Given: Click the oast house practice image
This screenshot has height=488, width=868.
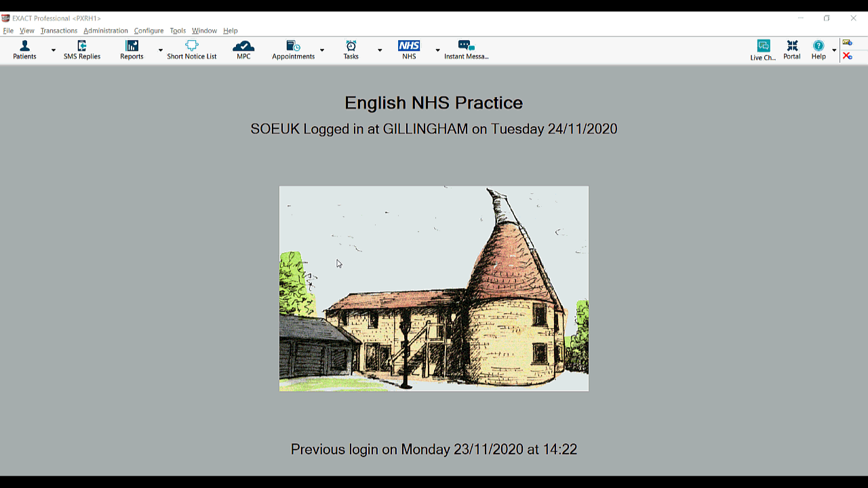Looking at the screenshot, I should [x=434, y=289].
